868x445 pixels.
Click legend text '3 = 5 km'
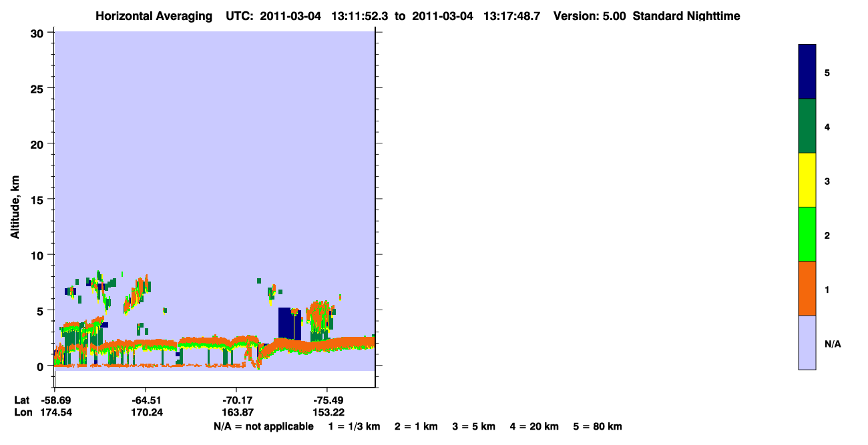(474, 427)
